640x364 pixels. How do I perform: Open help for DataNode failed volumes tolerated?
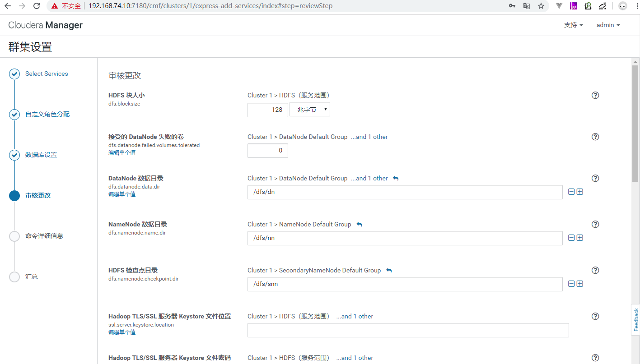[595, 137]
